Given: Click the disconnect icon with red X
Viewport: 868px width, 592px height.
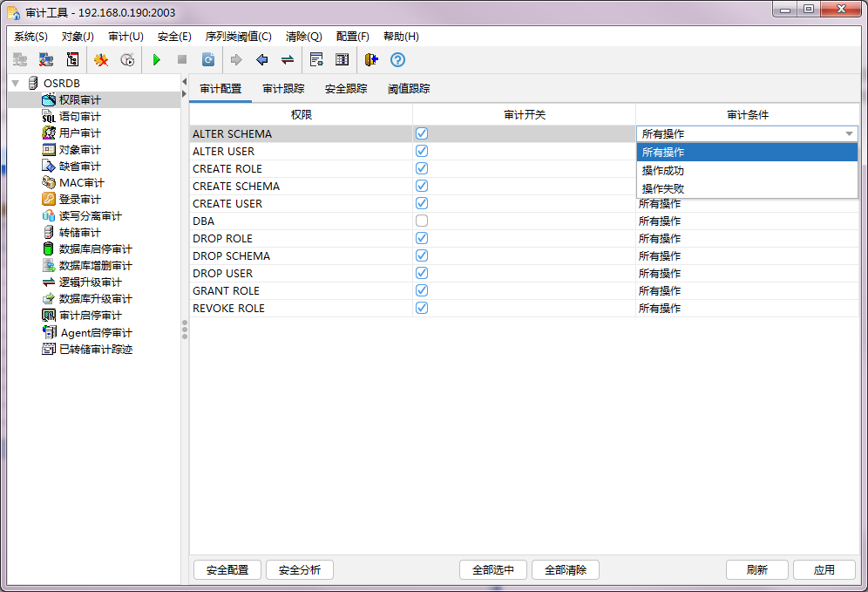Looking at the screenshot, I should pyautogui.click(x=46, y=60).
